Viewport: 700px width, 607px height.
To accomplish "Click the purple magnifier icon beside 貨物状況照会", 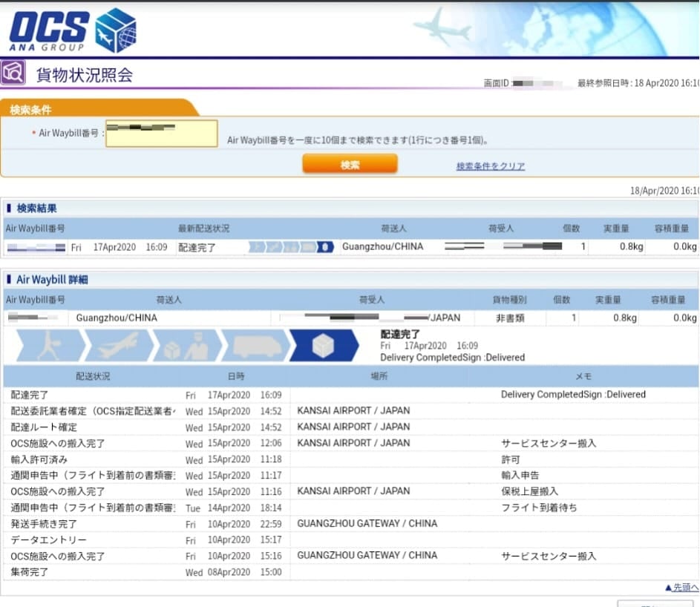I will (13, 73).
